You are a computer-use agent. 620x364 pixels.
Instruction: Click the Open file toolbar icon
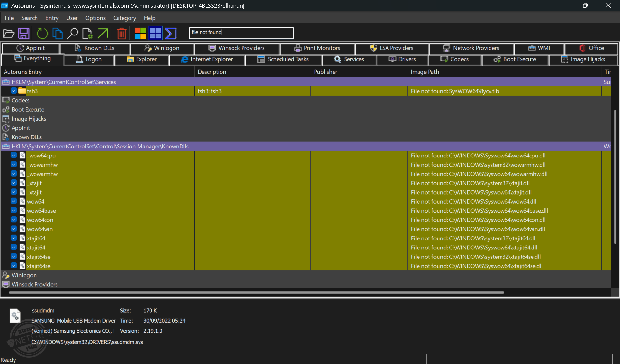point(8,33)
